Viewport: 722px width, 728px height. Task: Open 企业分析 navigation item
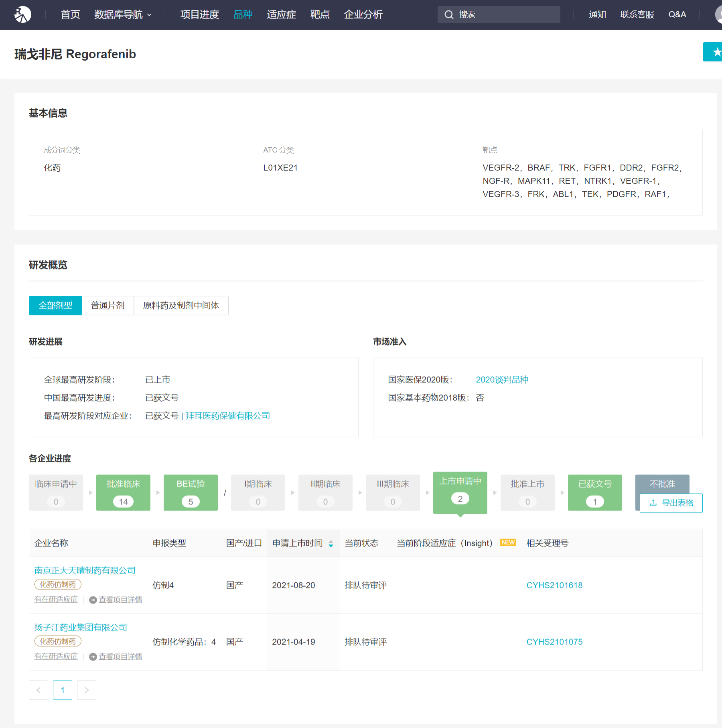(363, 15)
